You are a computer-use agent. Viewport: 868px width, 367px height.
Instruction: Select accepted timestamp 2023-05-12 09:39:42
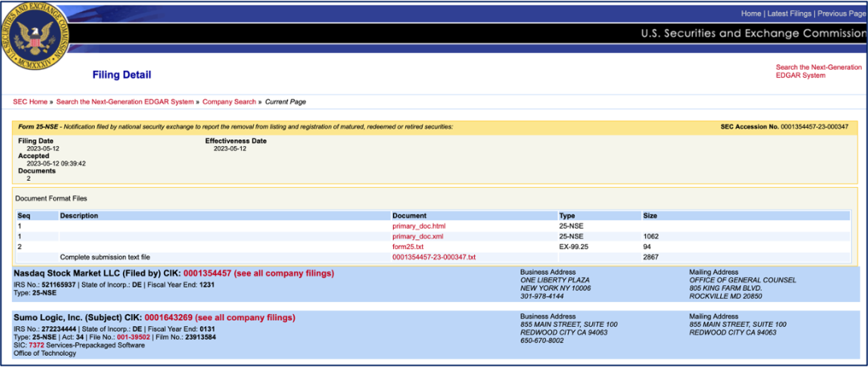(x=56, y=164)
